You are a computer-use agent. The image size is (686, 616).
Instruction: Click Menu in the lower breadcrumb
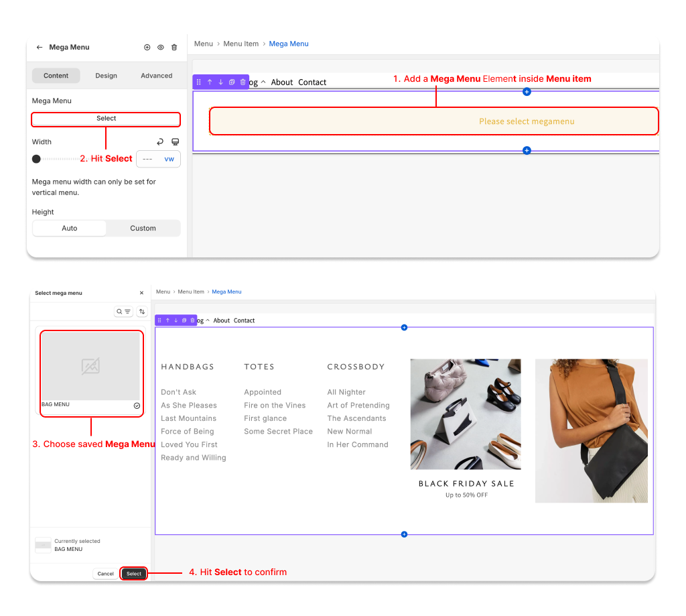[163, 292]
